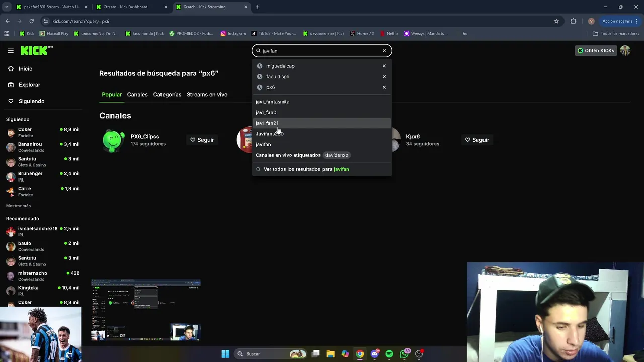Choose suggestion javi_fan21
The image size is (644, 362).
click(x=322, y=123)
